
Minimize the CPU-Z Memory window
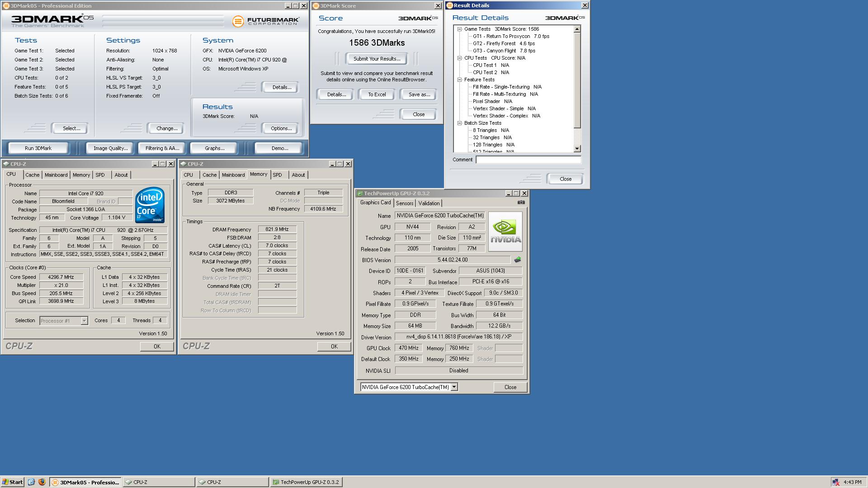(x=332, y=164)
